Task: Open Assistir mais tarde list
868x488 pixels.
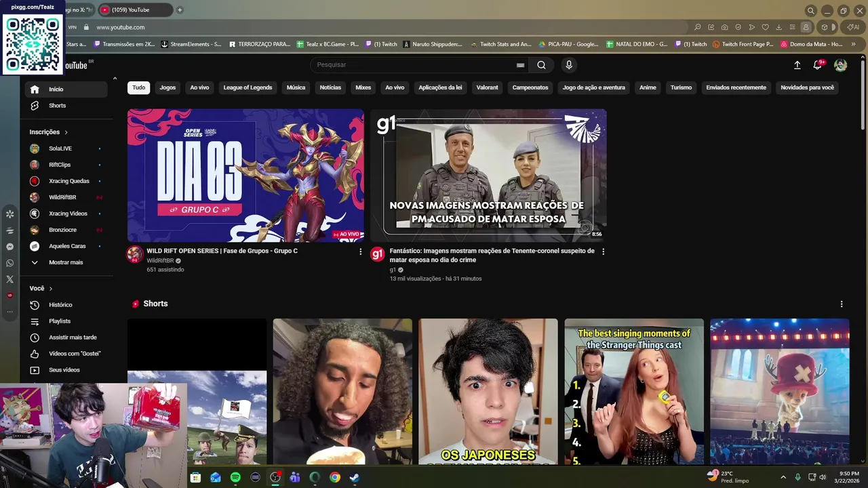Action: point(66,338)
